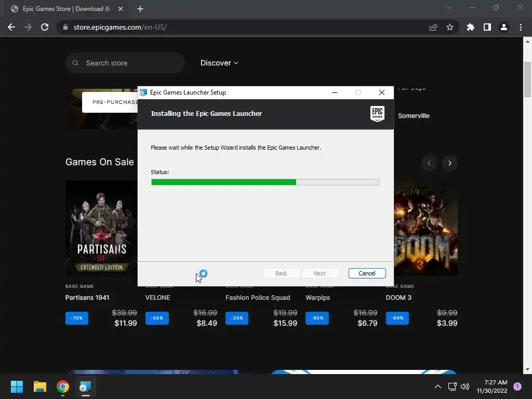Click the -70% discount badge
Image resolution: width=532 pixels, height=399 pixels.
[x=77, y=318]
